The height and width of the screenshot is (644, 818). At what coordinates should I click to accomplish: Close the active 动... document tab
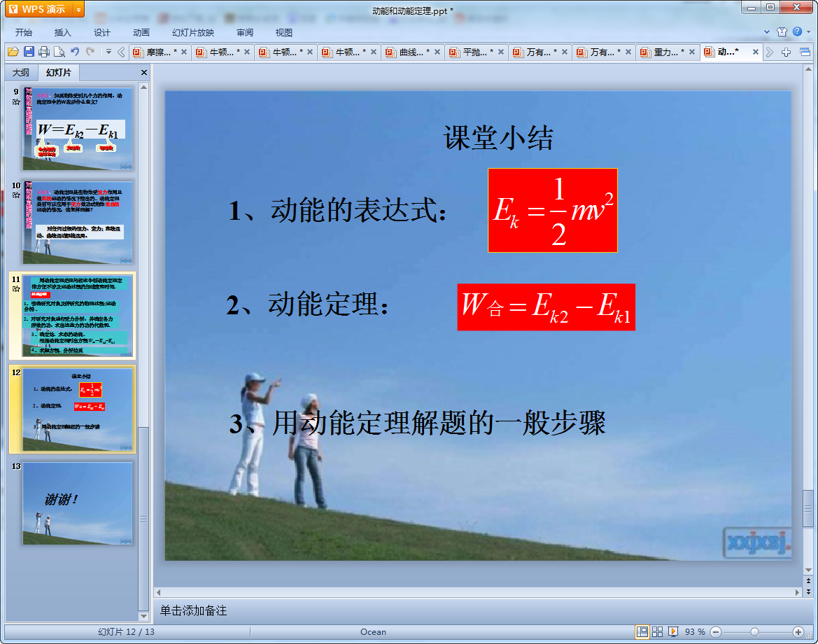tap(756, 52)
